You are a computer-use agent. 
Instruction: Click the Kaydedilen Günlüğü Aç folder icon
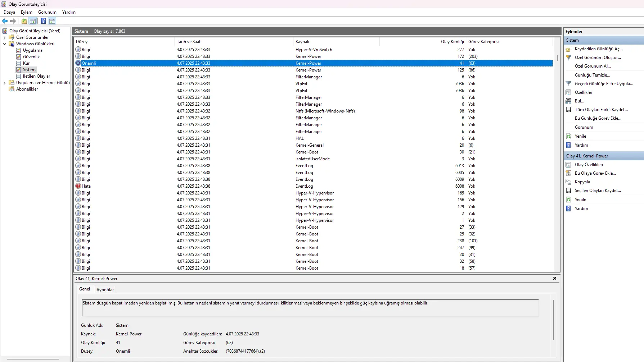pyautogui.click(x=568, y=49)
